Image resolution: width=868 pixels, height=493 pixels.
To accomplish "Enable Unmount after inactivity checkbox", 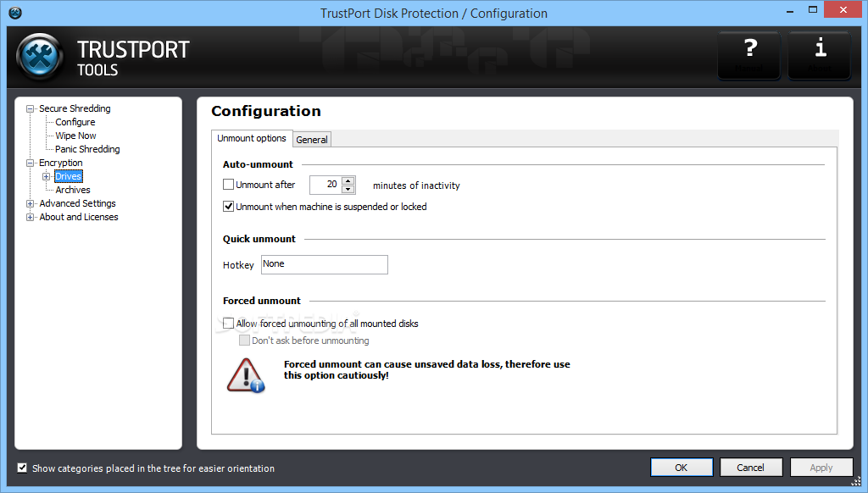I will point(228,185).
